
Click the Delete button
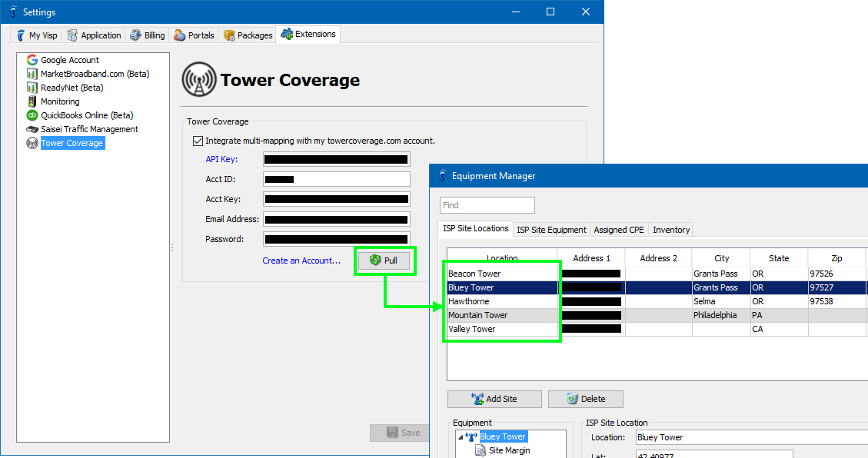tap(586, 399)
